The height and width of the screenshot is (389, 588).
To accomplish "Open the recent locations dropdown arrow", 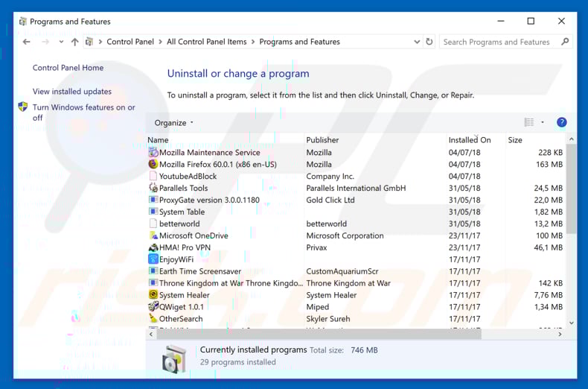I will click(61, 42).
